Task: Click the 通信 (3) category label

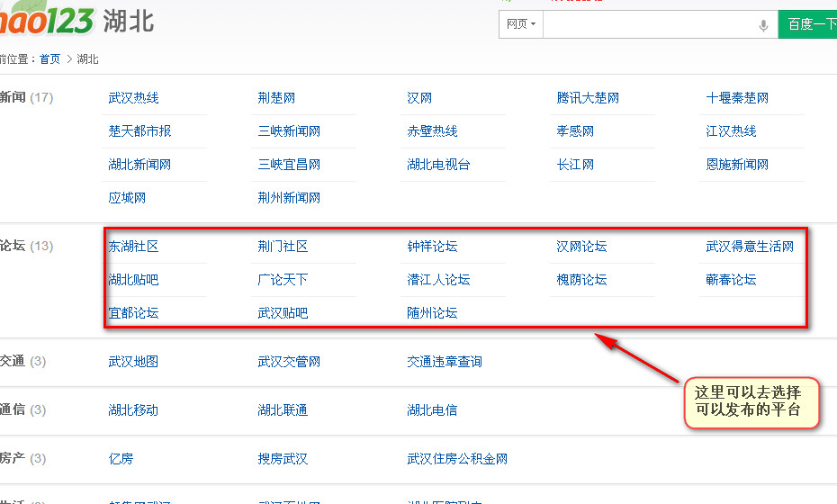Action: coord(23,410)
